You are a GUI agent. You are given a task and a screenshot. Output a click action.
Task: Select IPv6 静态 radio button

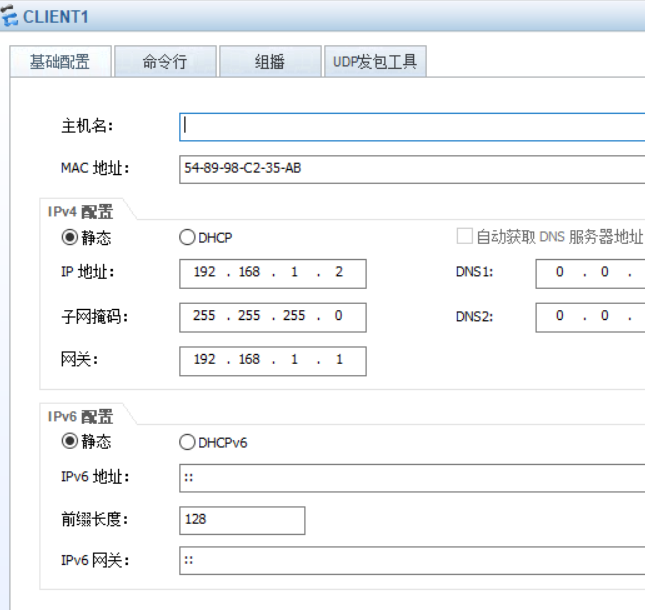pos(70,441)
